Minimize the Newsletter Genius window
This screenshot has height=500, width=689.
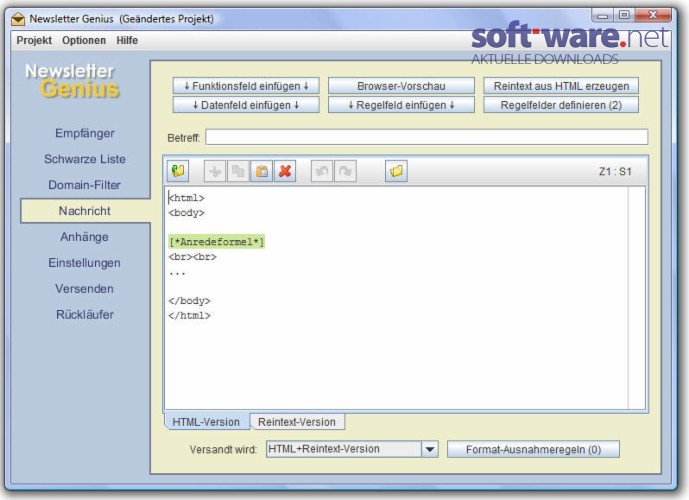(603, 16)
